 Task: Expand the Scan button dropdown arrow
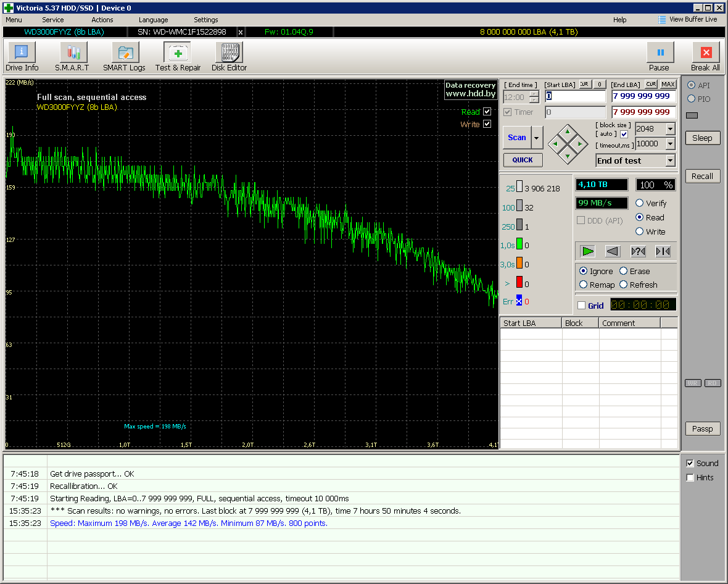tap(537, 138)
